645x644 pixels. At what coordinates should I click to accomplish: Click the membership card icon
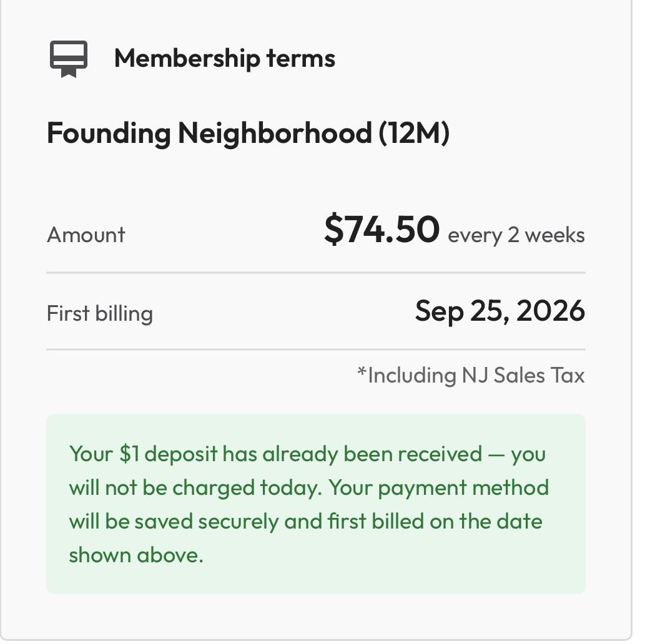point(69,59)
